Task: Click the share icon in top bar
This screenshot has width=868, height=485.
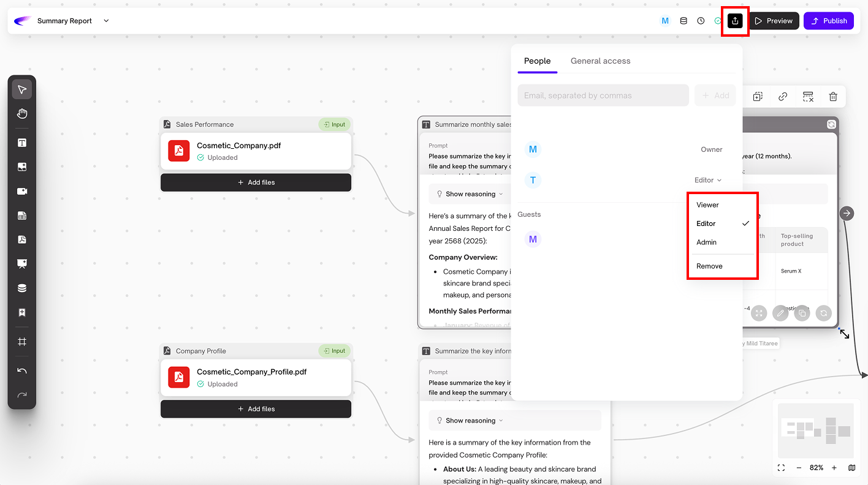Action: tap(735, 21)
